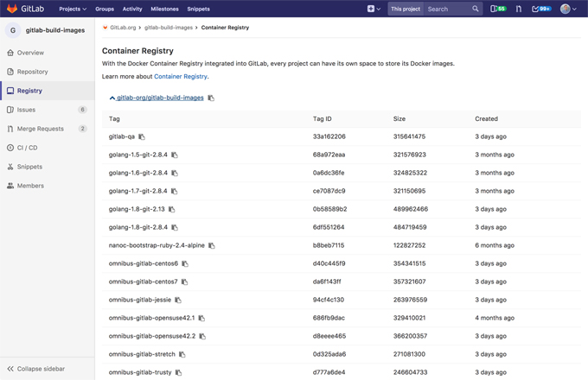Click the GitLab fox logo
This screenshot has height=380, width=588.
pyautogui.click(x=12, y=9)
